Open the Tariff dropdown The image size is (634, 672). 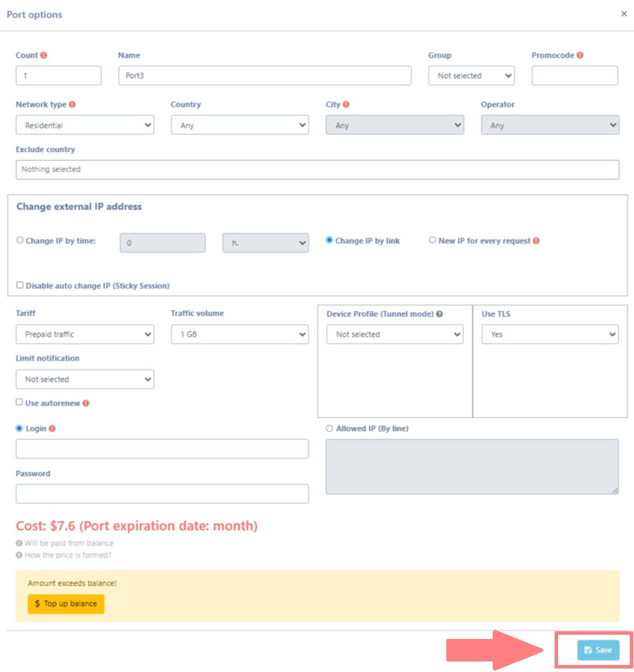pos(84,335)
